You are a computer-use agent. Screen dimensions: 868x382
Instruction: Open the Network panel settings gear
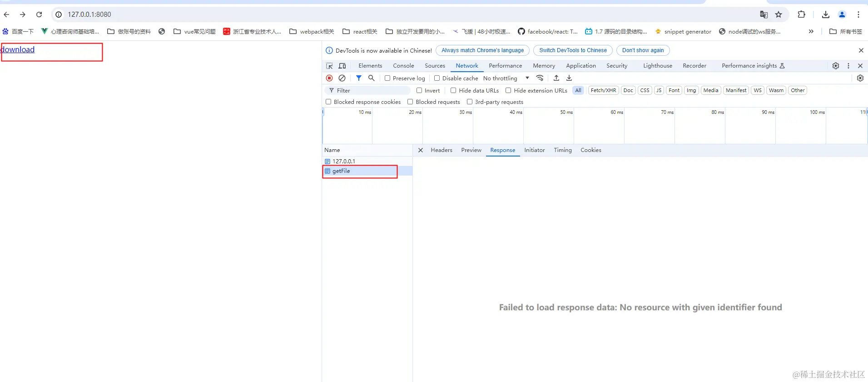point(860,78)
